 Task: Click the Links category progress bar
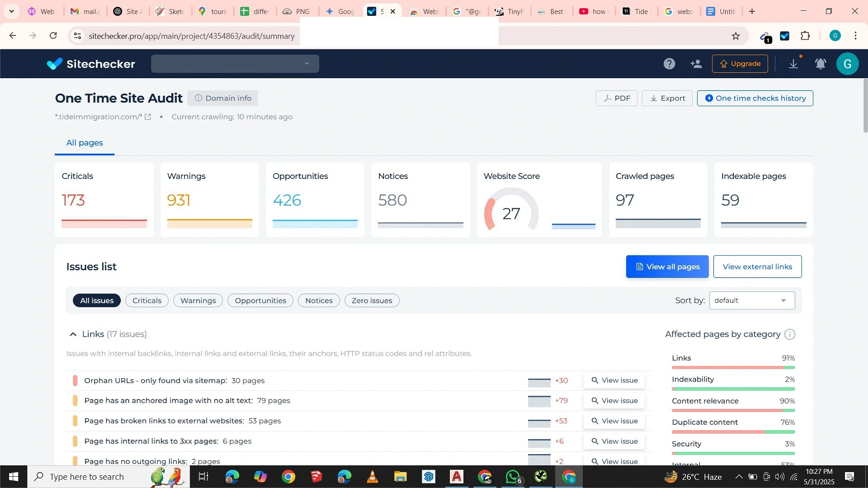tap(733, 367)
